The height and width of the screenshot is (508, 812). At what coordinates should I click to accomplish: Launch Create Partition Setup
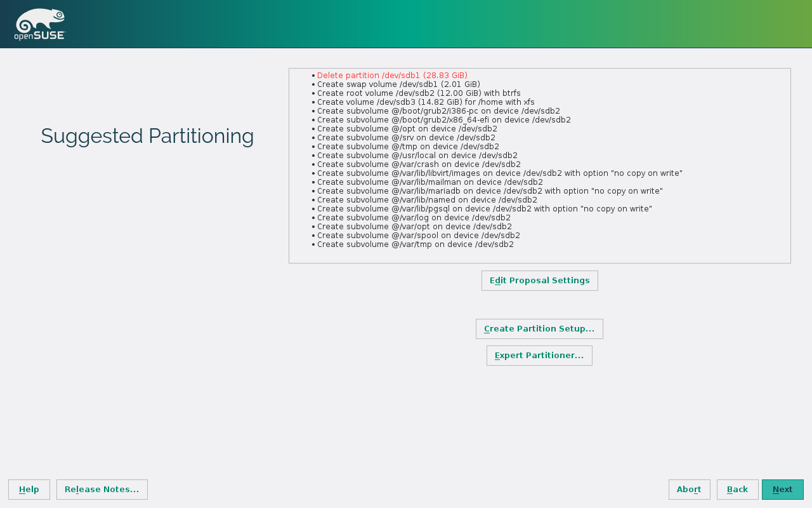click(539, 329)
